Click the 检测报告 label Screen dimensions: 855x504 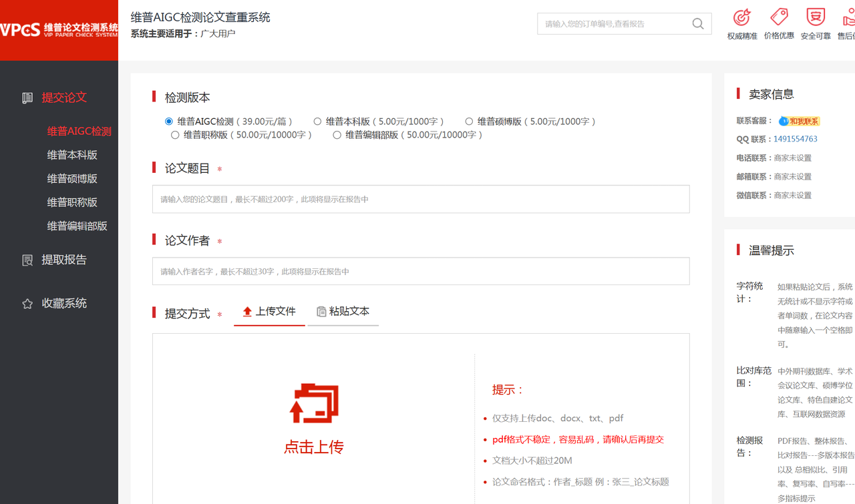click(x=750, y=447)
